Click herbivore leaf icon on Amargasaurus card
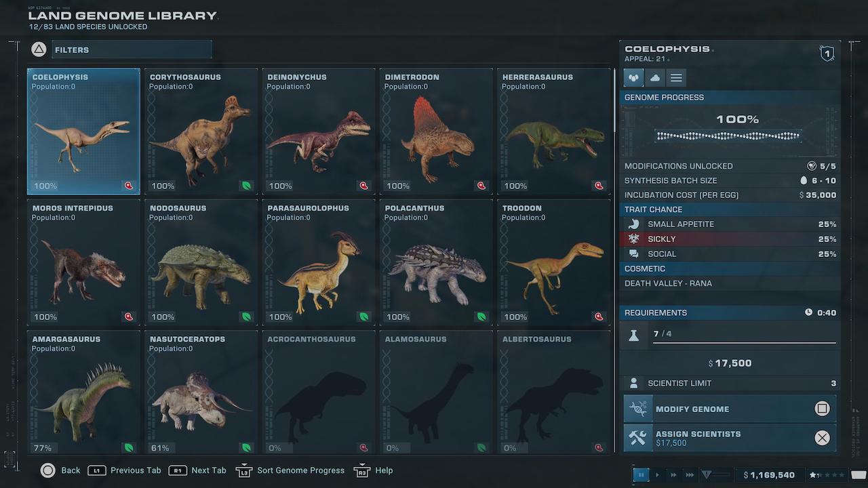Viewport: 868px width, 488px height. pos(129,448)
